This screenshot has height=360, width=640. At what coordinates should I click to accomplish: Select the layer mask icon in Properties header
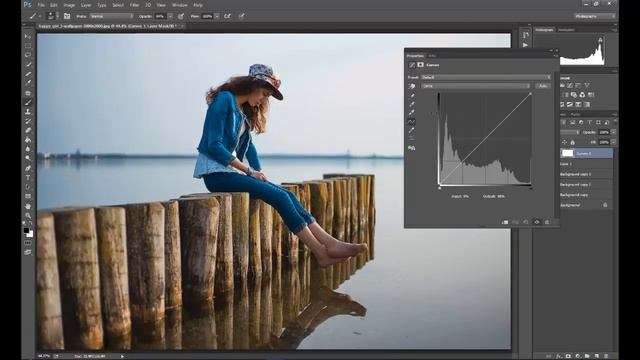pyautogui.click(x=420, y=65)
